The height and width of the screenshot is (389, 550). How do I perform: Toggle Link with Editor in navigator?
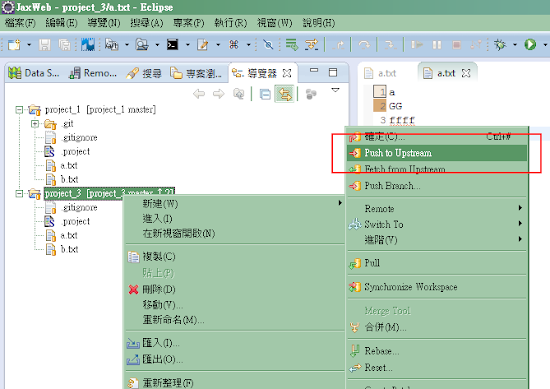click(x=284, y=94)
